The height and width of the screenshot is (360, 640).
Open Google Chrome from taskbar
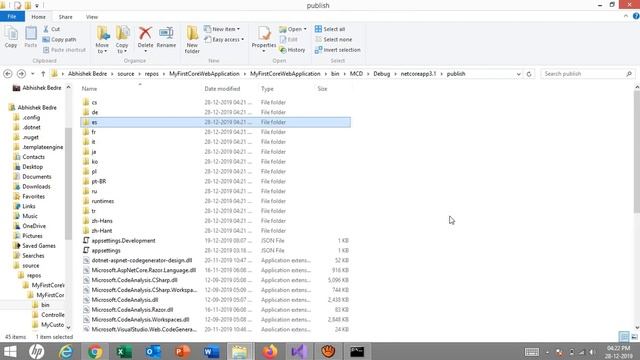(x=95, y=351)
